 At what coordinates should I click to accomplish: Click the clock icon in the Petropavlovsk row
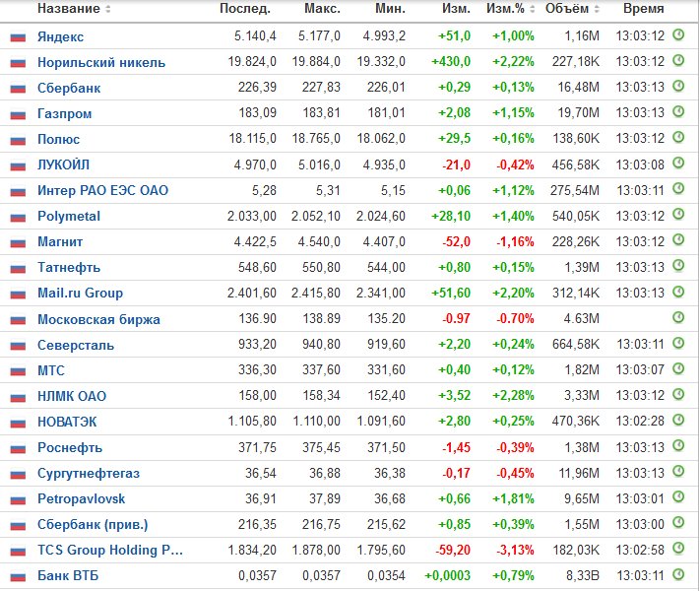click(678, 496)
